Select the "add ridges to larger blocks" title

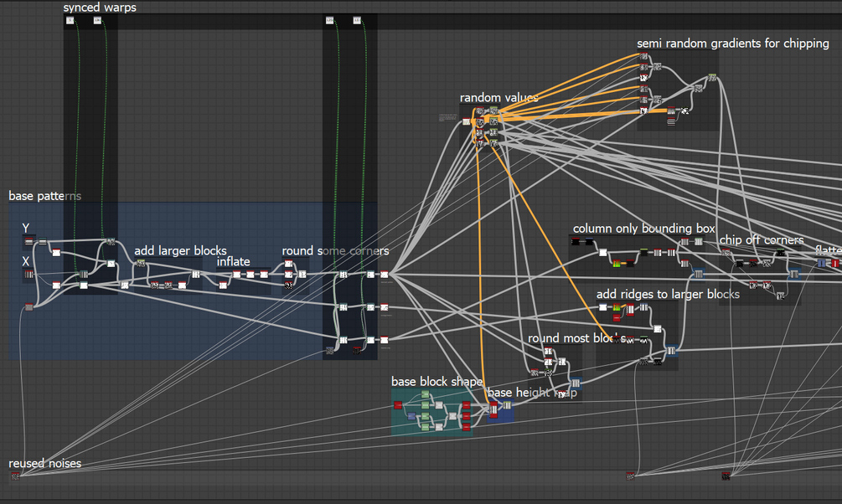tap(668, 294)
